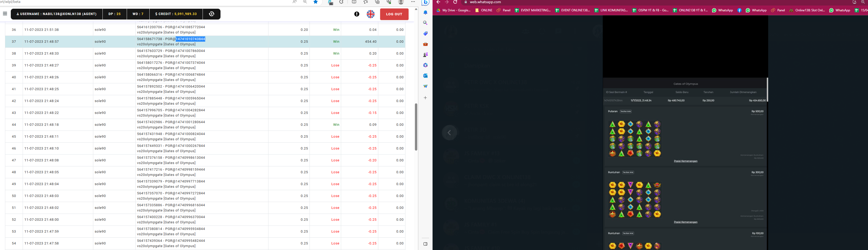Click bet ID 564157400228 row text
This screenshot has height=250, width=868.
pyautogui.click(x=171, y=217)
